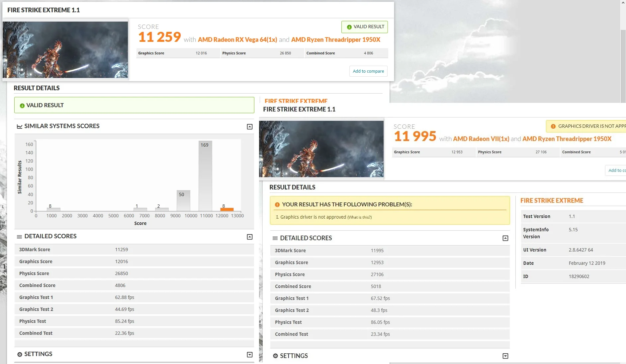Open the AMD Radeon RX Vega 64 link
This screenshot has width=626, height=364.
tap(237, 39)
